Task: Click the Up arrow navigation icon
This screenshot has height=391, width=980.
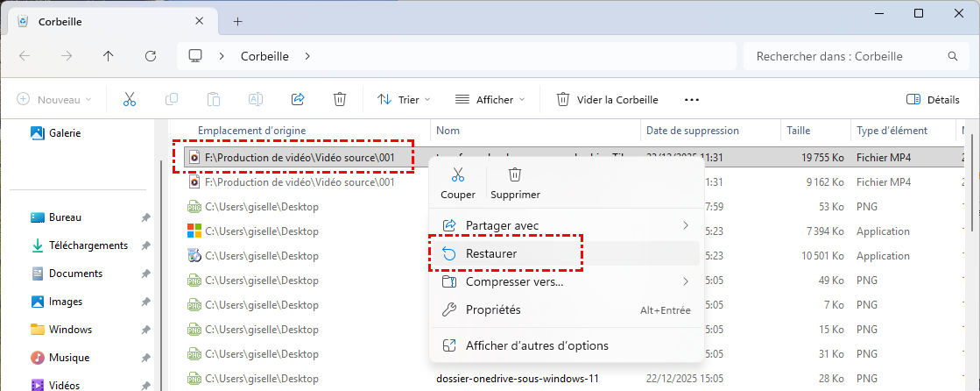Action: click(109, 56)
